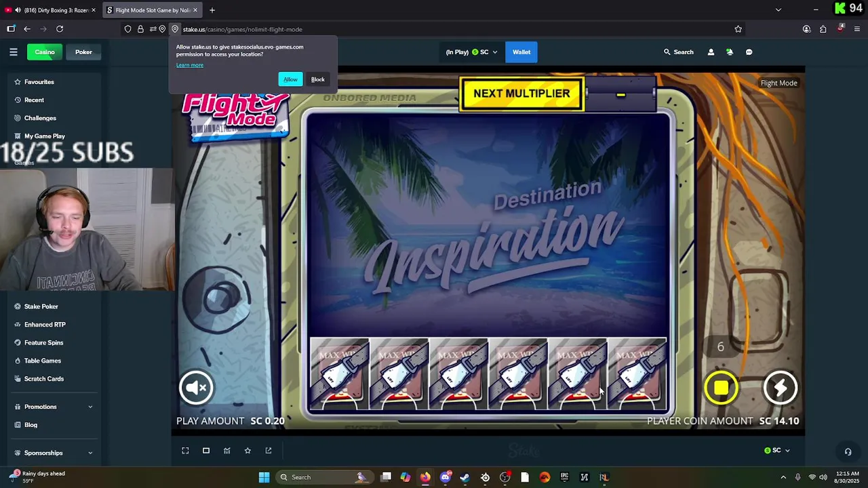Image resolution: width=868 pixels, height=488 pixels.
Task: Open the taskbar clock showing 12:15 AM
Action: 848,477
